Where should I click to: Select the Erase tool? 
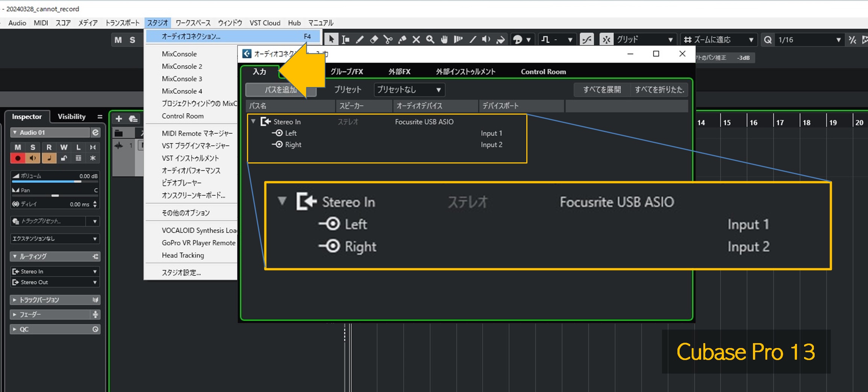(374, 39)
